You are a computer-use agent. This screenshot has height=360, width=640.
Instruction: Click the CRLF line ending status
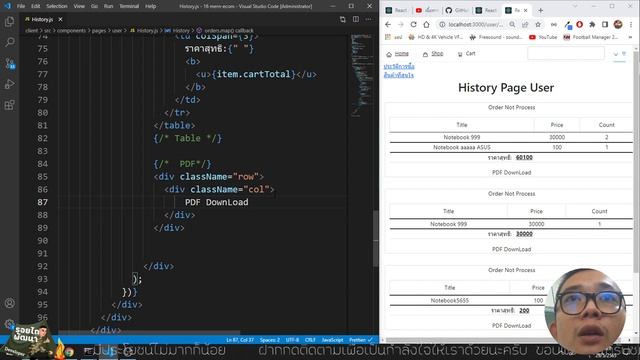click(x=310, y=340)
